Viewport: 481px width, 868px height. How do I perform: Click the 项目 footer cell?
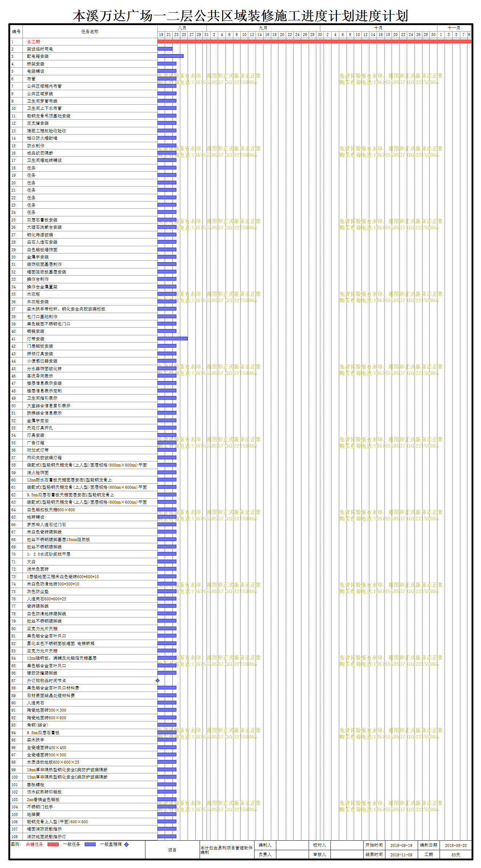172,850
